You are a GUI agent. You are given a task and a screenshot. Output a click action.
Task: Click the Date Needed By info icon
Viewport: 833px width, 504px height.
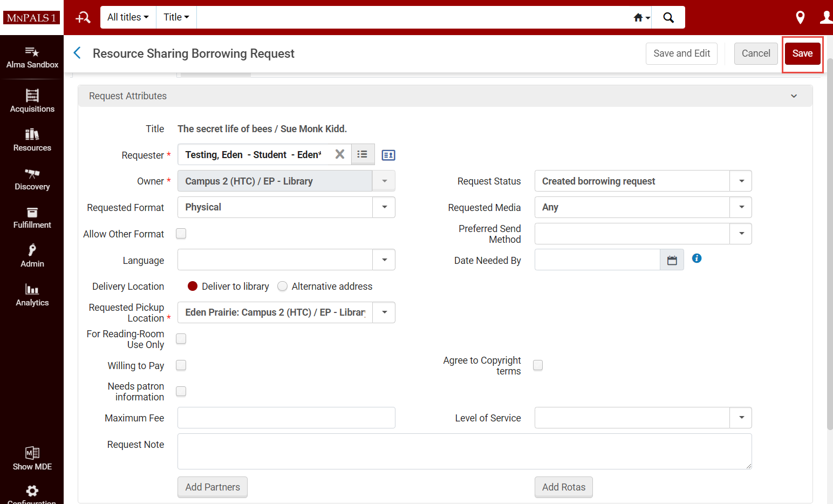click(697, 258)
